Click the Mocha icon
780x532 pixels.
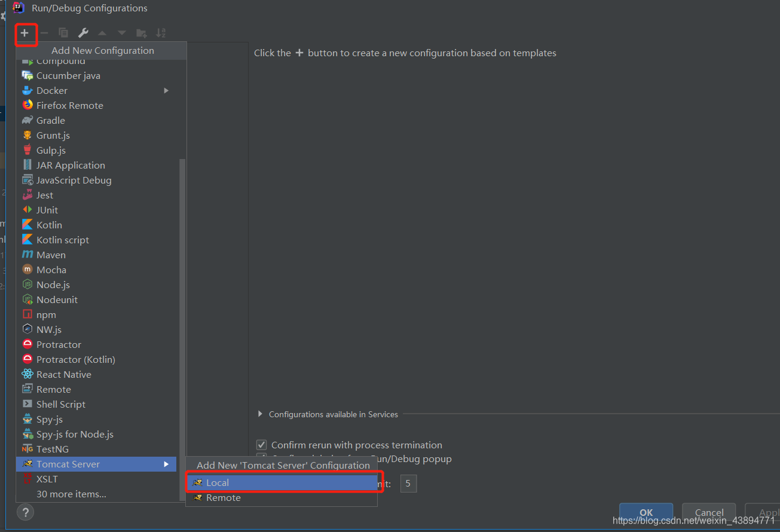coord(27,270)
